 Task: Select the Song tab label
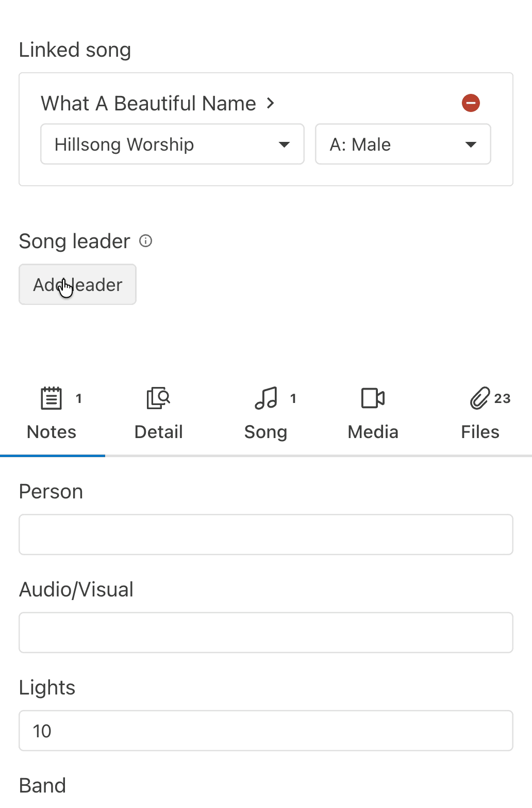click(x=265, y=432)
